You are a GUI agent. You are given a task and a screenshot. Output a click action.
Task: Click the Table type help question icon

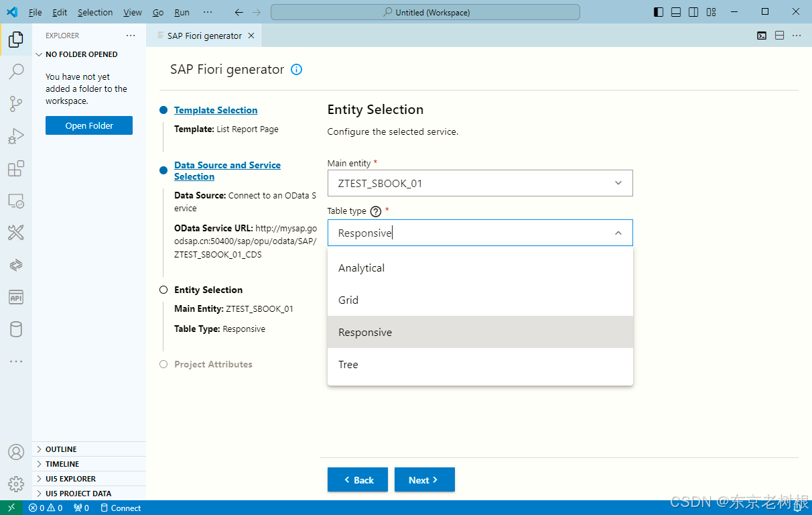click(x=376, y=211)
